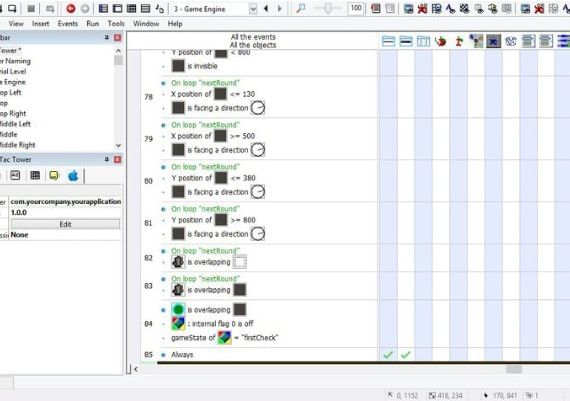Click the green circle object in event 84
The image size is (570, 401).
click(178, 310)
